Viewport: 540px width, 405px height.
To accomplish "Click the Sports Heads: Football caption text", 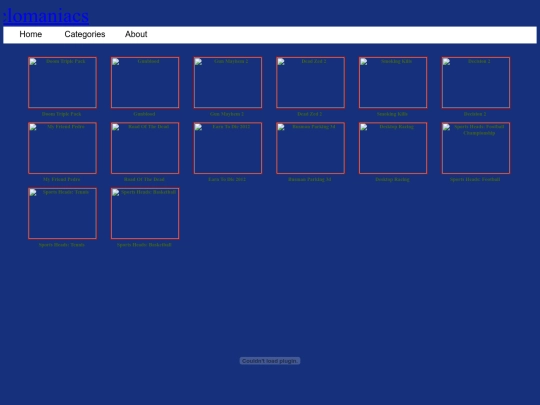I will point(475,179).
